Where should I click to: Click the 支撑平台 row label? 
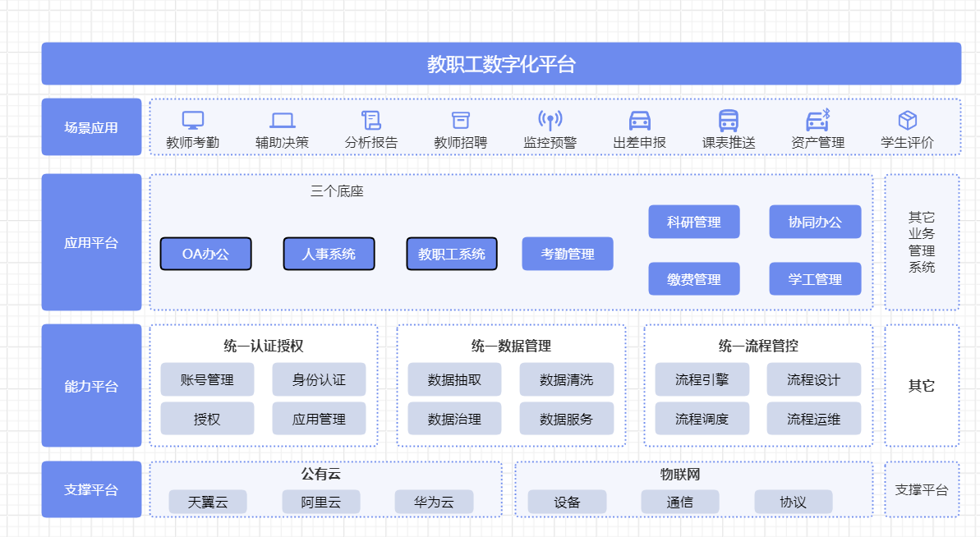click(x=91, y=489)
